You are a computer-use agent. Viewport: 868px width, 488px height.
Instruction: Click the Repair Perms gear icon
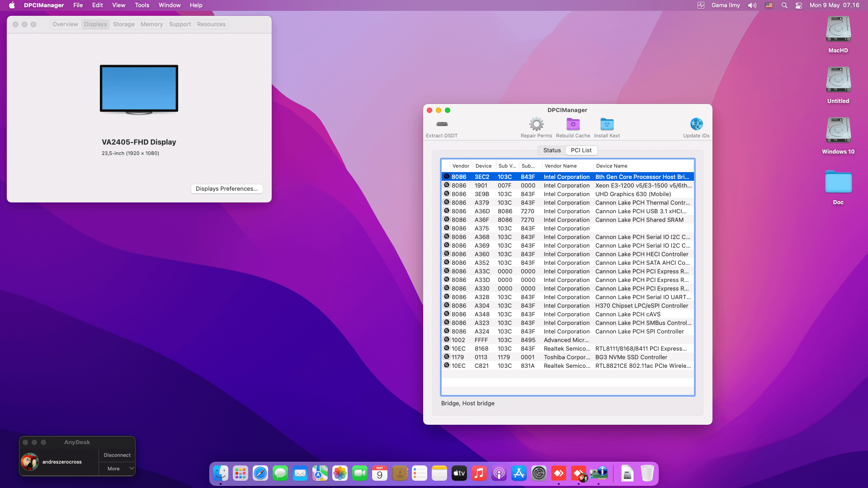[x=536, y=124]
